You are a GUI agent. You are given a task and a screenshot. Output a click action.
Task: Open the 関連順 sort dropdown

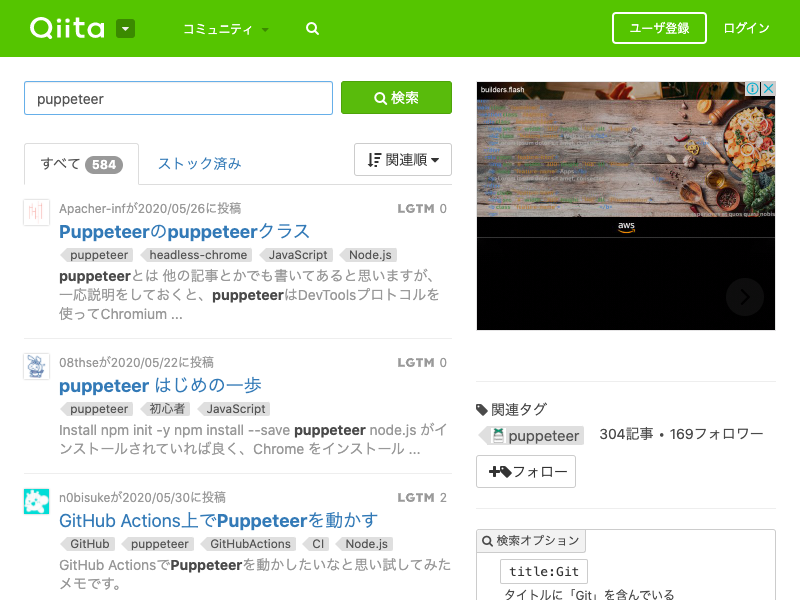[x=403, y=160]
